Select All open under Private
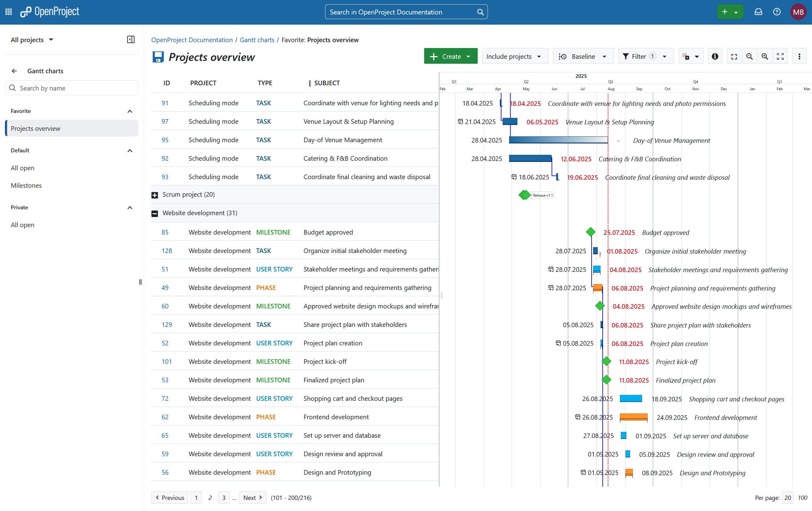 point(22,225)
